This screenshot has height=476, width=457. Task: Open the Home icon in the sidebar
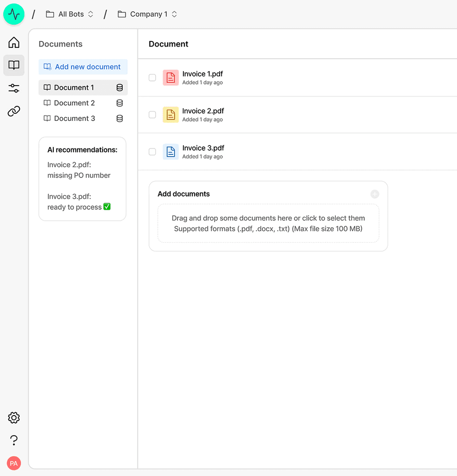(13, 42)
